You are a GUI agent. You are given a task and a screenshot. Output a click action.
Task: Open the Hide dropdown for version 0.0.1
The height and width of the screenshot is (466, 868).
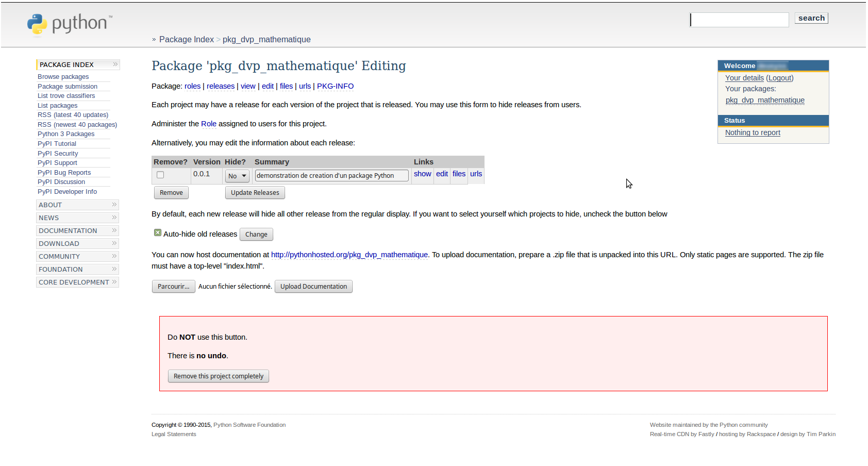[237, 176]
